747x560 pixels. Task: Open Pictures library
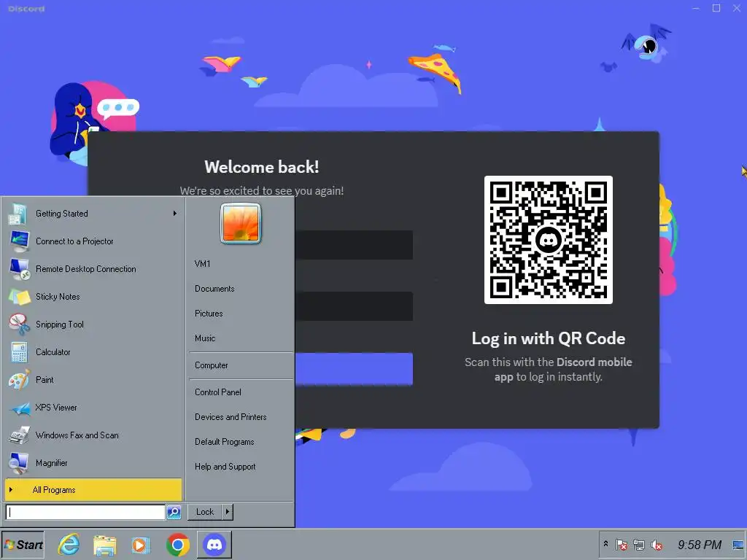[x=209, y=314]
